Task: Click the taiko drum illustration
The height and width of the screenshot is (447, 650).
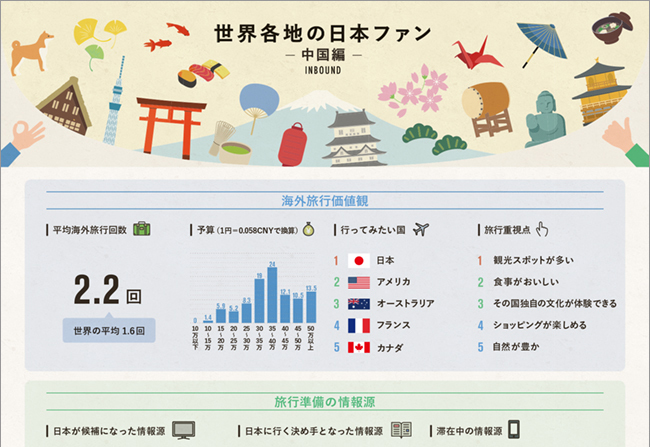Action: coord(486,109)
